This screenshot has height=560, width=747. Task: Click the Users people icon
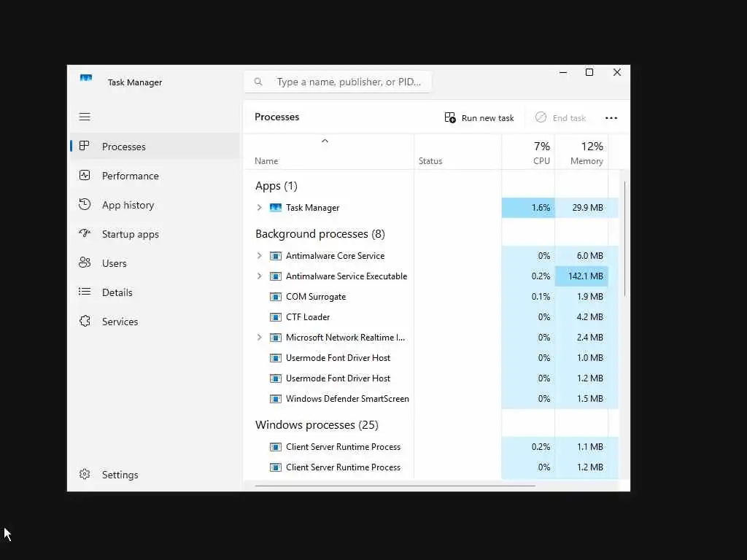click(x=85, y=262)
